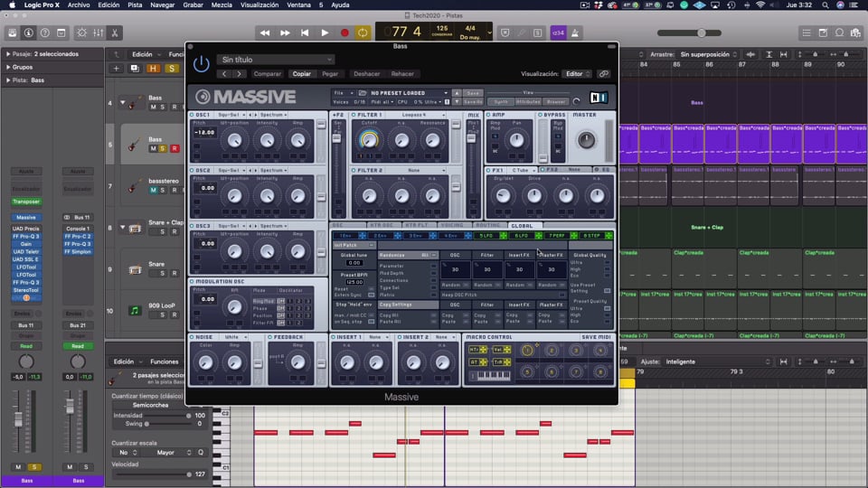
Task: Expand the Grupos disclosure triangle
Action: [x=8, y=67]
